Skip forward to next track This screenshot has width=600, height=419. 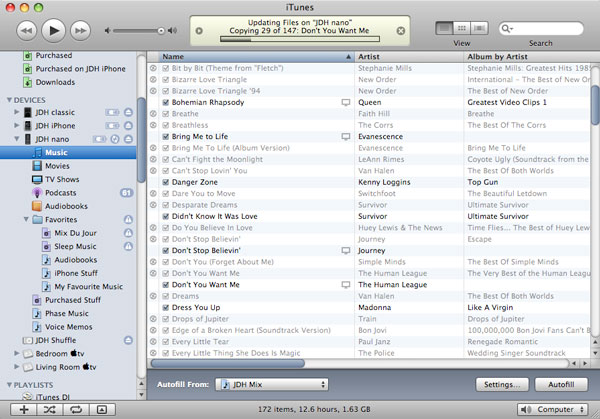80,31
